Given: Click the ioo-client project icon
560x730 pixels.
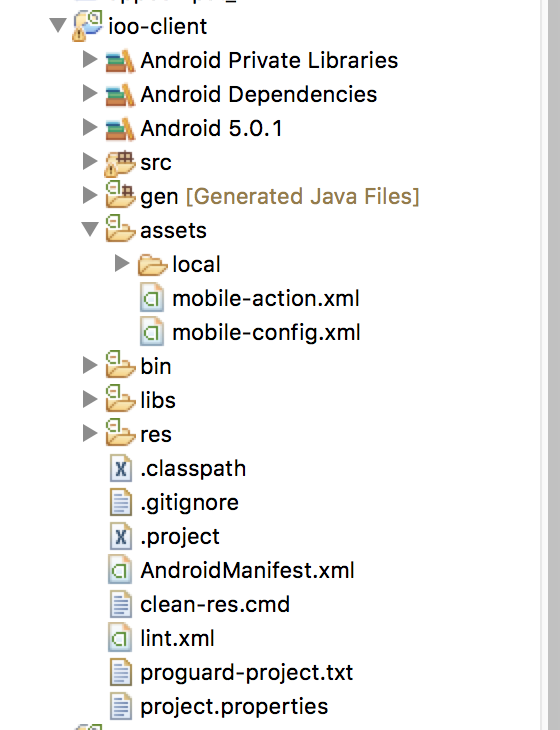Looking at the screenshot, I should [x=88, y=26].
